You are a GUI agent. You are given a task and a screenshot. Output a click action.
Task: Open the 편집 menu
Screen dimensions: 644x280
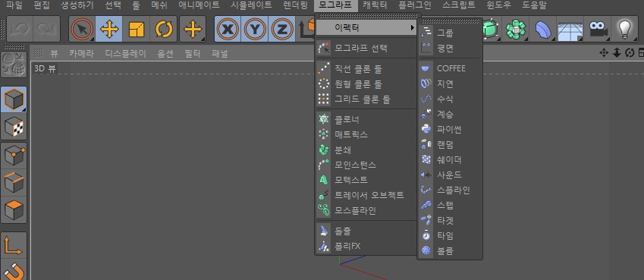click(x=42, y=5)
